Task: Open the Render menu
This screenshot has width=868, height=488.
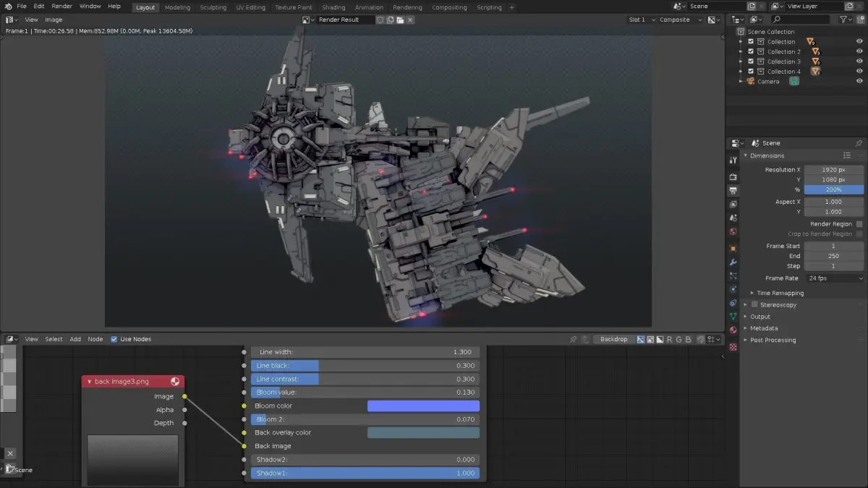Action: [x=61, y=7]
